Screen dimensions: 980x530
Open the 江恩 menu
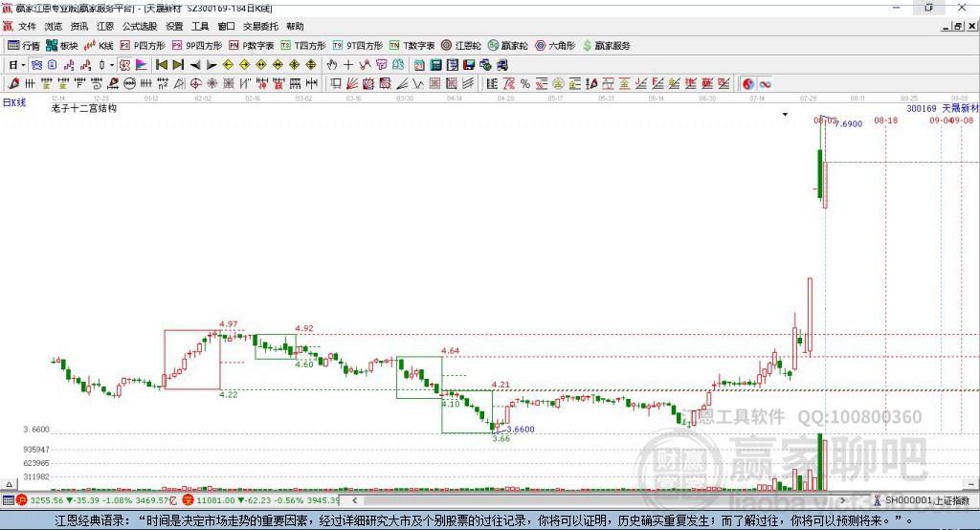[x=105, y=26]
